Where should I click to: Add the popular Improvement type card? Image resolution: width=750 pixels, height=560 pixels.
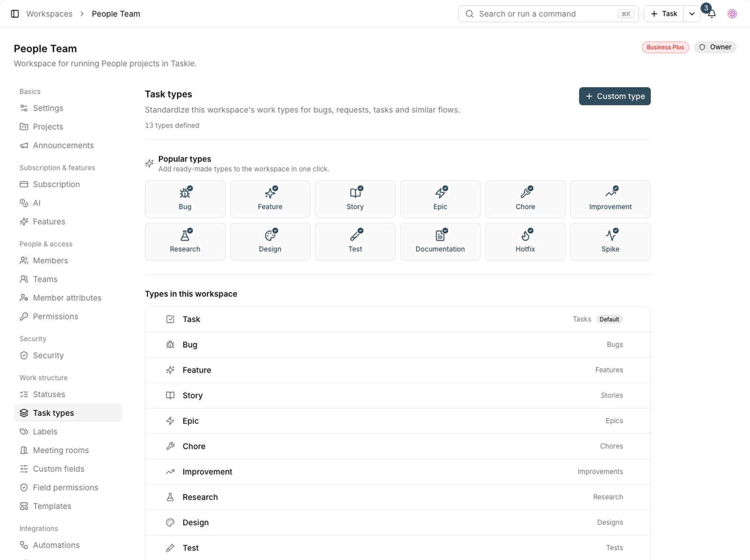[610, 199]
